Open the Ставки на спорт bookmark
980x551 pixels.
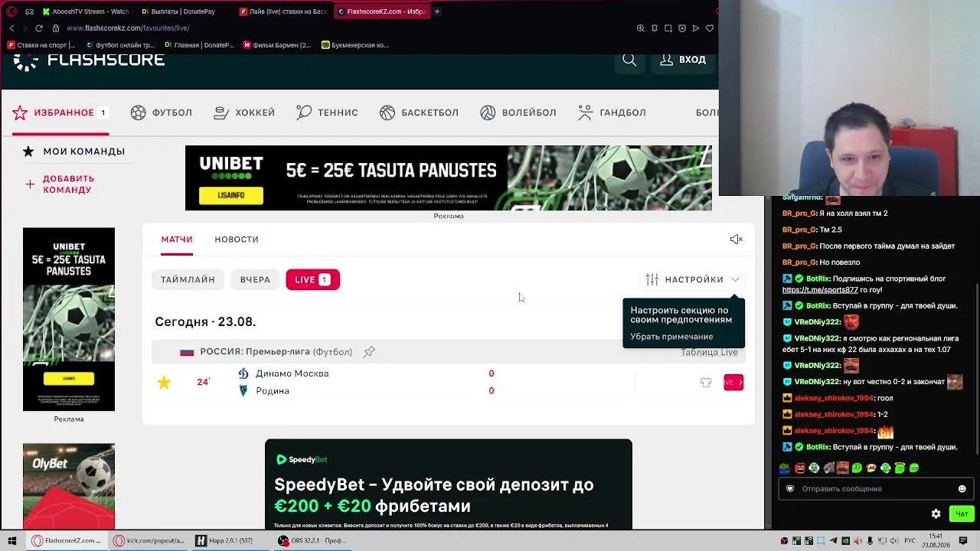[41, 45]
